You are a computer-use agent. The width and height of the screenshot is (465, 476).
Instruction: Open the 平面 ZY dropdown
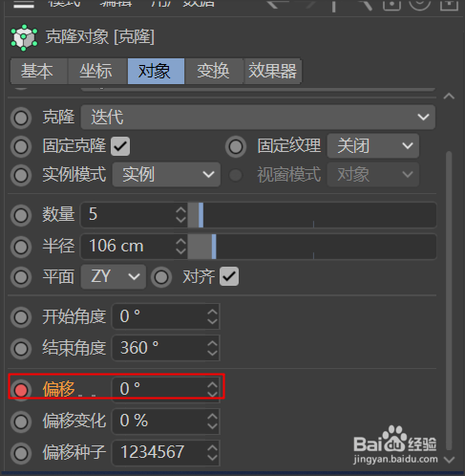pyautogui.click(x=114, y=276)
